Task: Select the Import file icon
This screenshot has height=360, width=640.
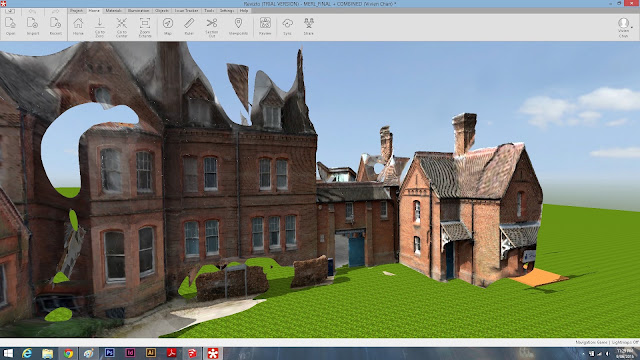Action: [x=33, y=27]
